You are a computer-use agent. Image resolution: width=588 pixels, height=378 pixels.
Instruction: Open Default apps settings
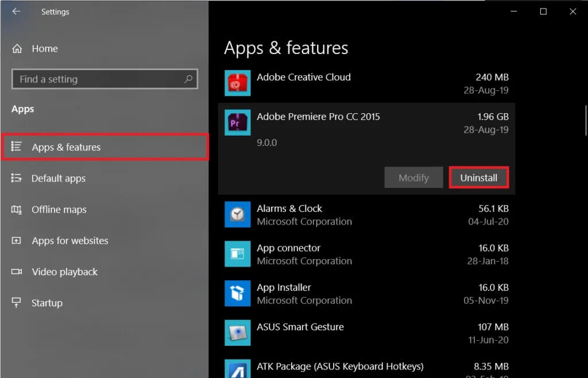coord(59,179)
